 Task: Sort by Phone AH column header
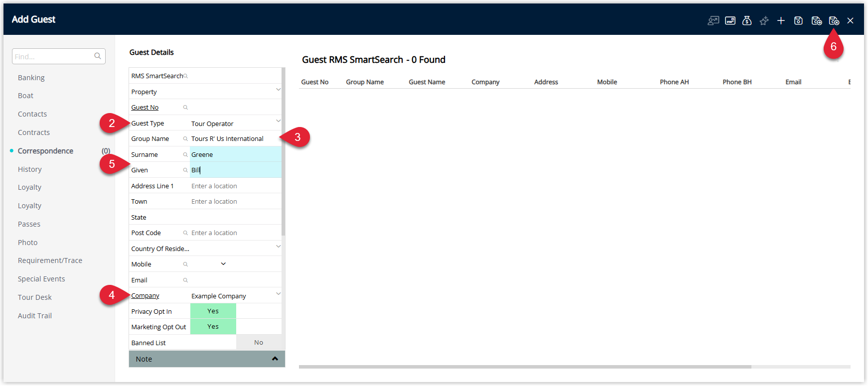coord(674,82)
